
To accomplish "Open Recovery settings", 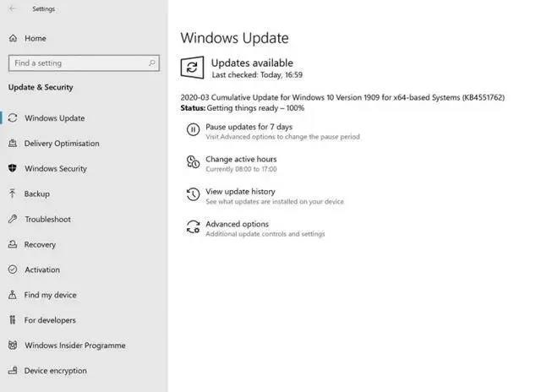I will click(40, 244).
